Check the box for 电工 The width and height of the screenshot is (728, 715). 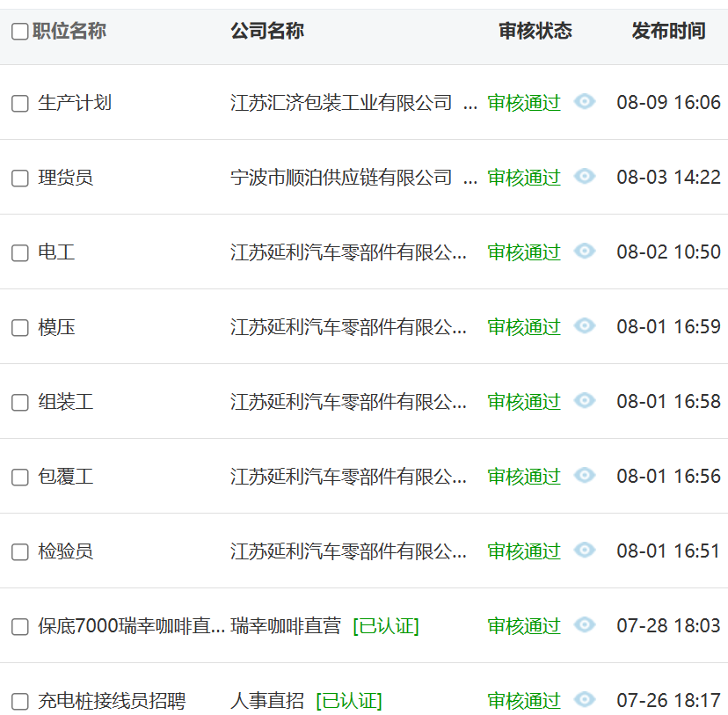(x=20, y=253)
